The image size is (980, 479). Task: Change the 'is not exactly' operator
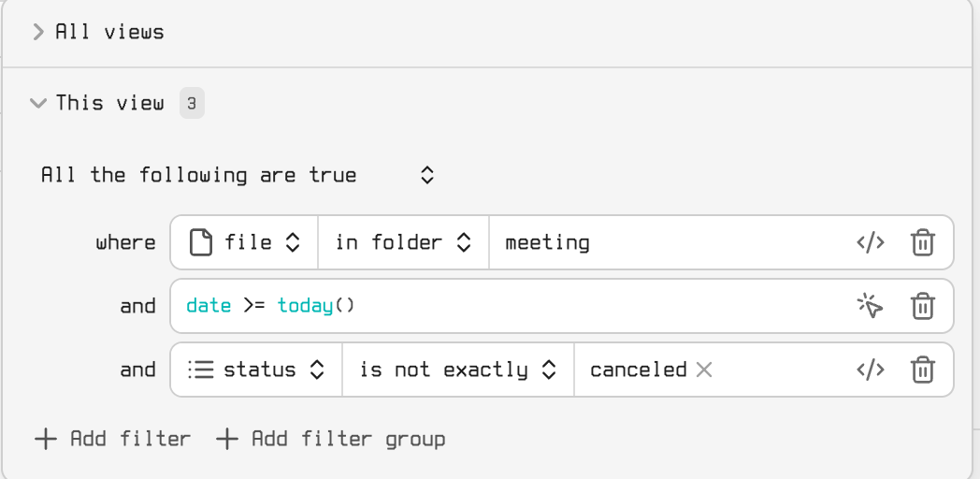coord(458,370)
